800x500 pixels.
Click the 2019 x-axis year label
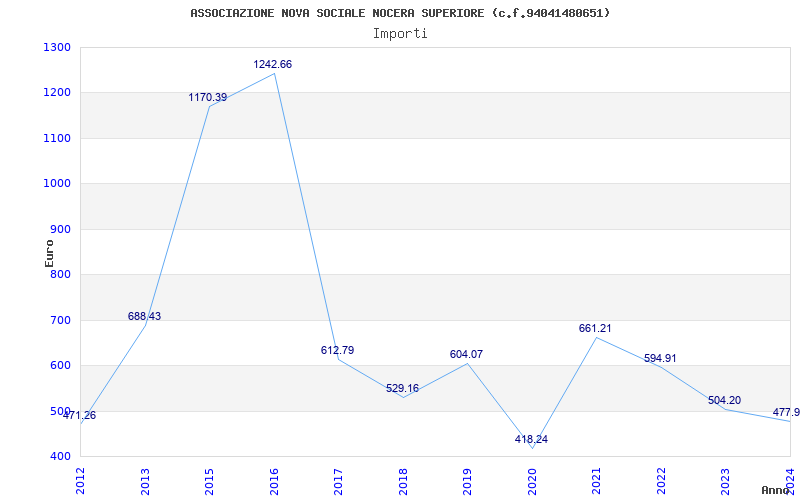click(467, 481)
